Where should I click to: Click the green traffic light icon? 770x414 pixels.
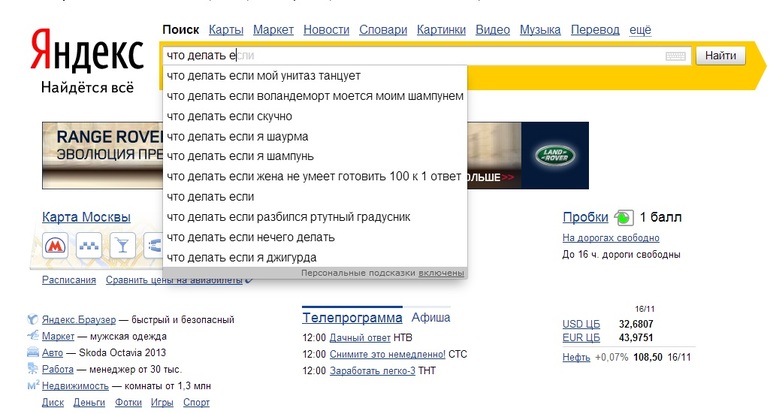coord(623,217)
